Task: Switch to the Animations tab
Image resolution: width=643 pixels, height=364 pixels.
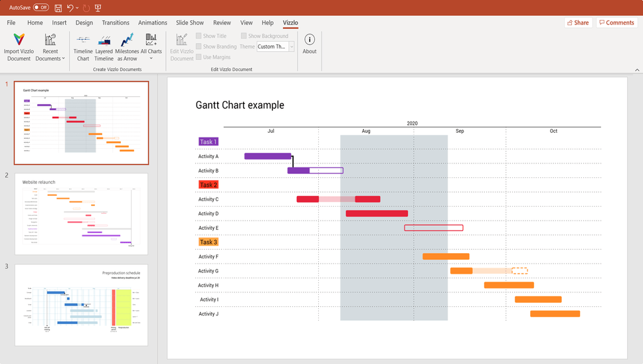Action: [153, 23]
